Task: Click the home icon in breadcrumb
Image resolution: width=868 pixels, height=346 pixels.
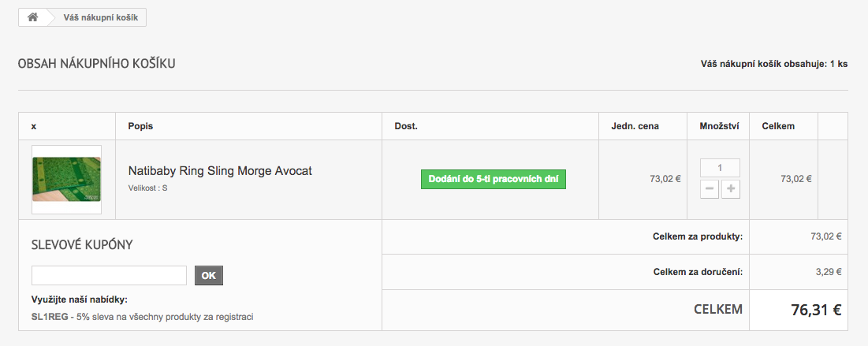Action: pyautogui.click(x=32, y=17)
